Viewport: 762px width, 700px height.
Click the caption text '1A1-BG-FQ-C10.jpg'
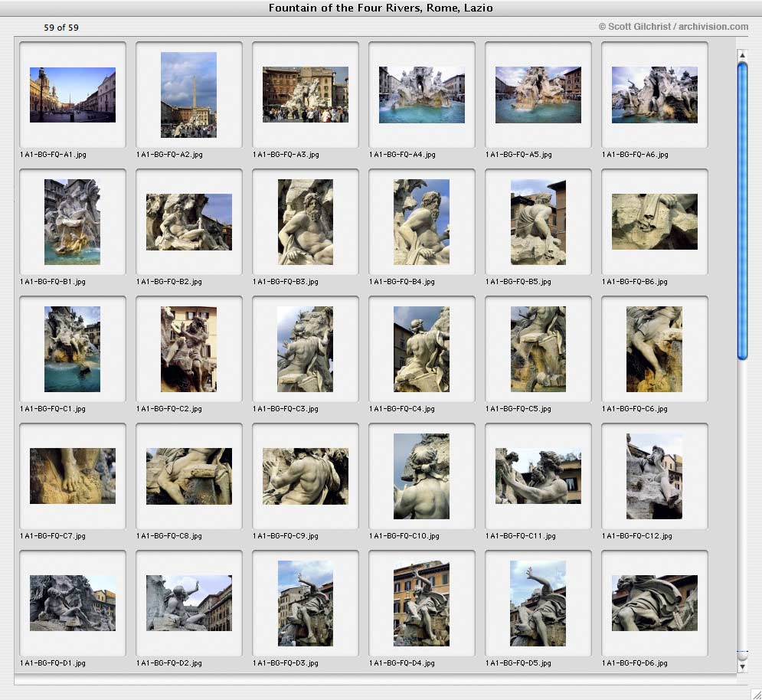(x=404, y=535)
